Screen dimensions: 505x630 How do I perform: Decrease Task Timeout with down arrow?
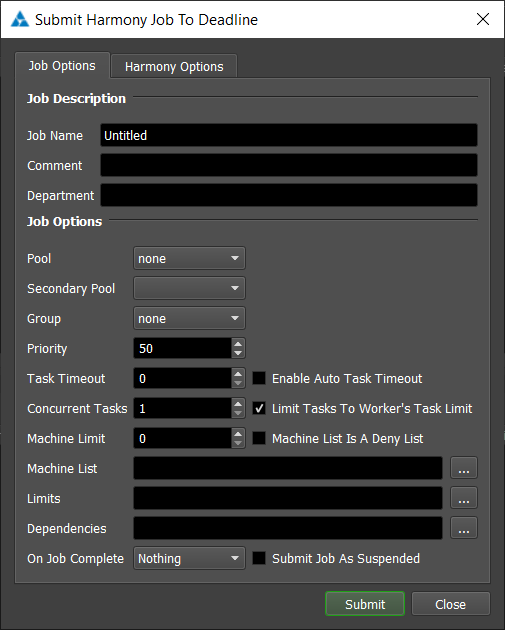[x=238, y=383]
